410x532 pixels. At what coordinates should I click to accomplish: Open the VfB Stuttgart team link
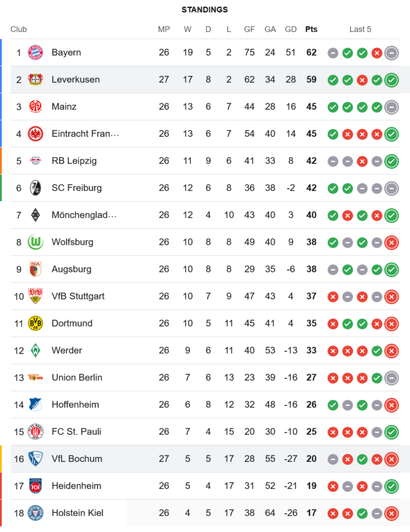click(x=78, y=296)
